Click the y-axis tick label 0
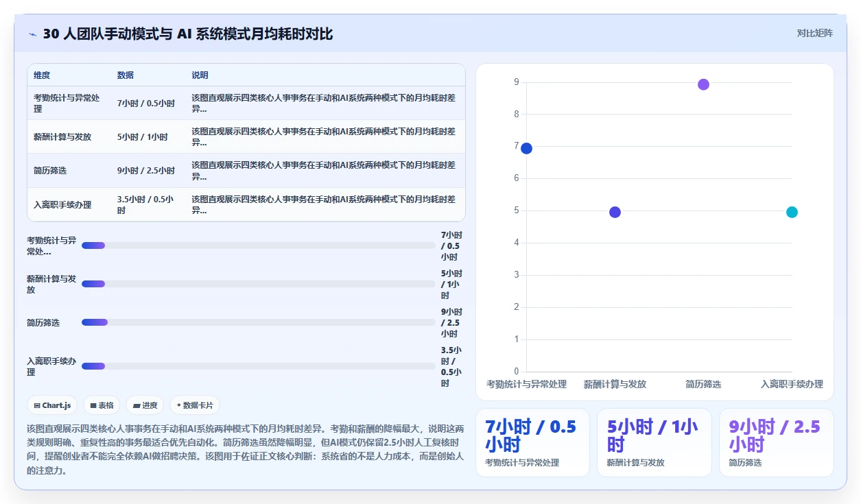 (x=516, y=372)
